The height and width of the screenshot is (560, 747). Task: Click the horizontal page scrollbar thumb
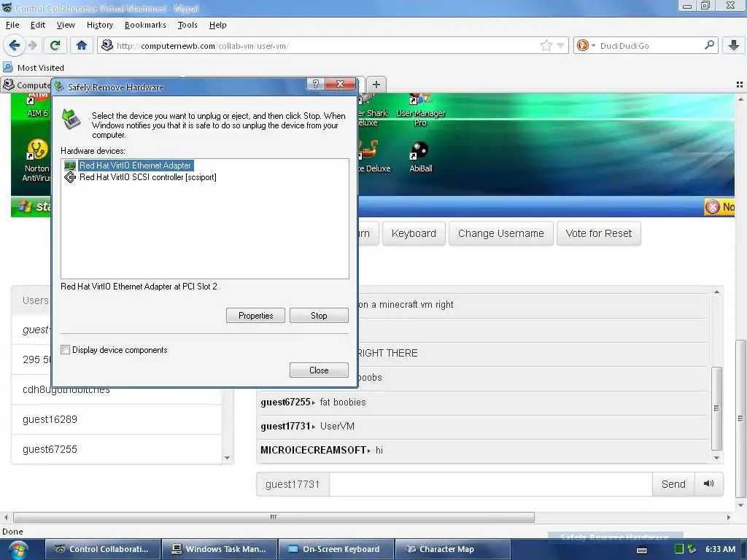coord(274,517)
